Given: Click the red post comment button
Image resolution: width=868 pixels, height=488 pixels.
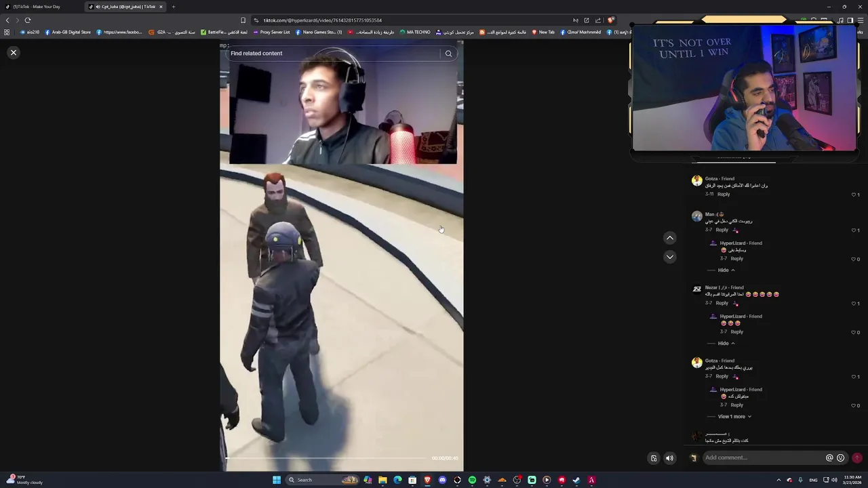Looking at the screenshot, I should click(857, 457).
